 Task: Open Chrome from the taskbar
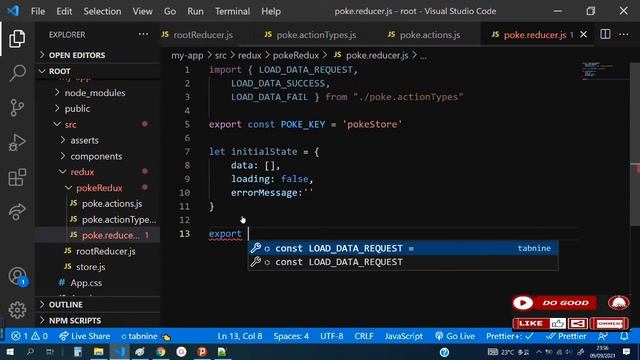160,352
